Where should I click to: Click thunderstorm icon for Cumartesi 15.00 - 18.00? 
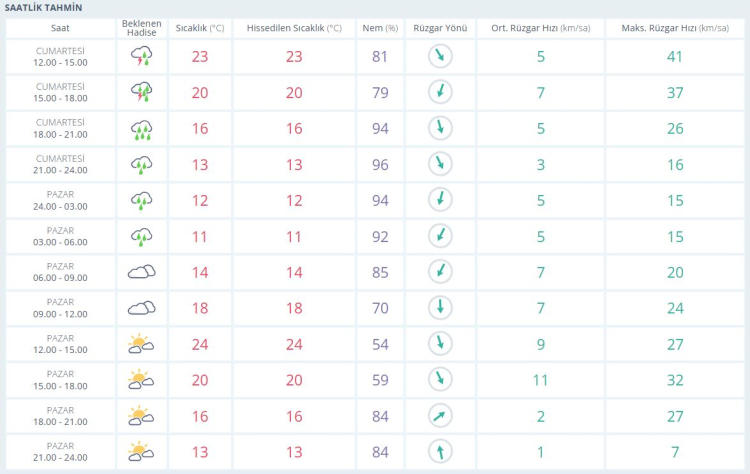pos(141,93)
